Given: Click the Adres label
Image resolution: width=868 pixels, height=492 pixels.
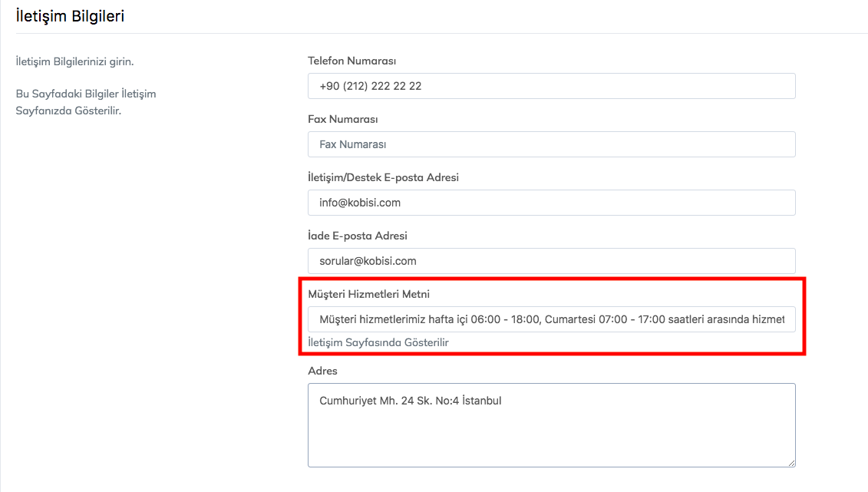Looking at the screenshot, I should (x=322, y=371).
